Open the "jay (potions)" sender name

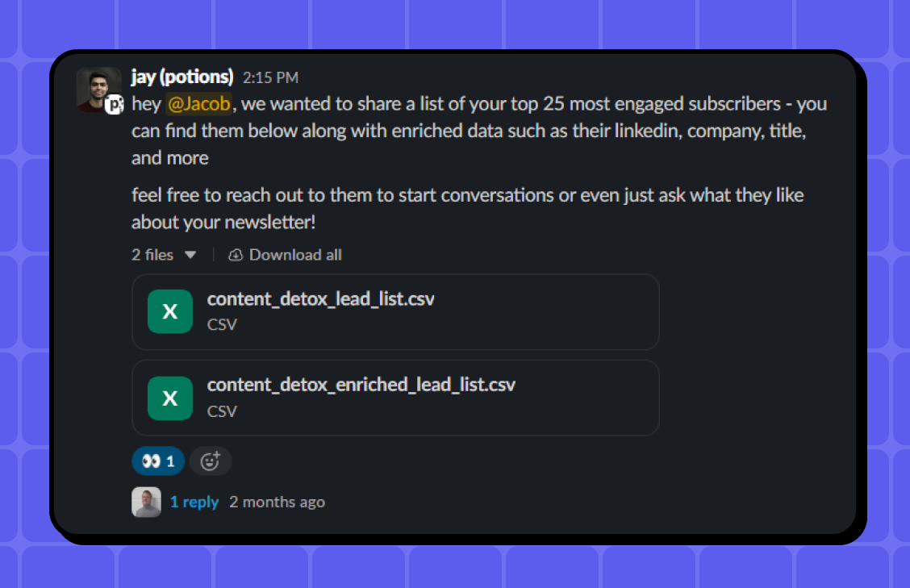[x=182, y=77]
